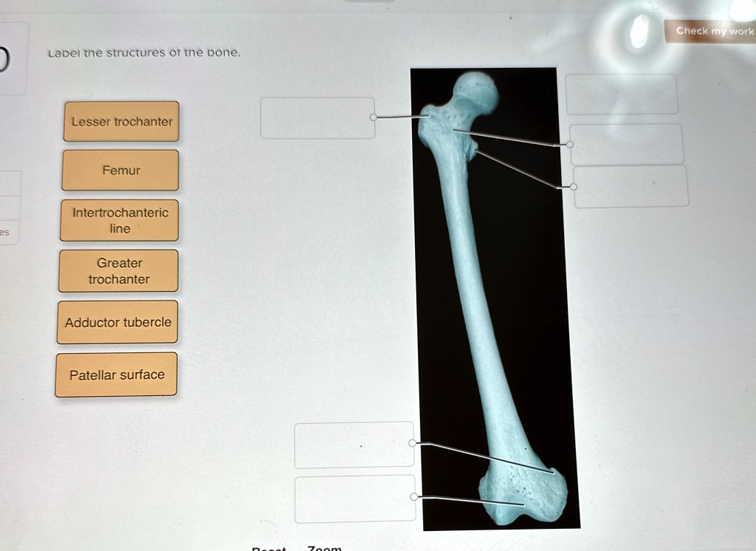The height and width of the screenshot is (551, 756).
Task: Click the middle empty answer box on the right
Action: (x=625, y=145)
